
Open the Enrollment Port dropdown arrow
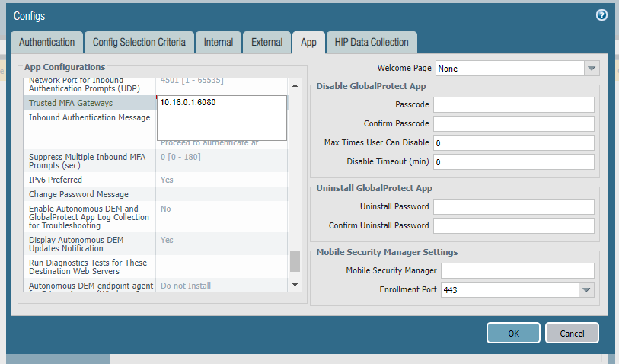tap(585, 290)
